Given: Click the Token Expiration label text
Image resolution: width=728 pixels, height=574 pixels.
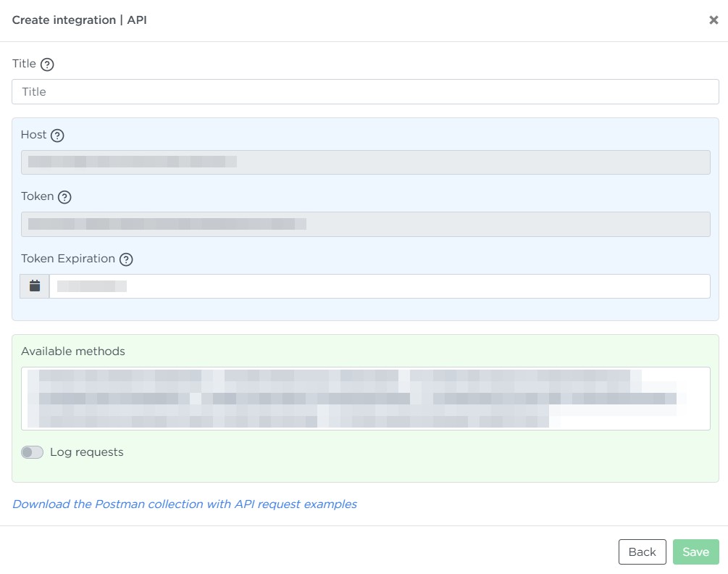Looking at the screenshot, I should [x=68, y=259].
